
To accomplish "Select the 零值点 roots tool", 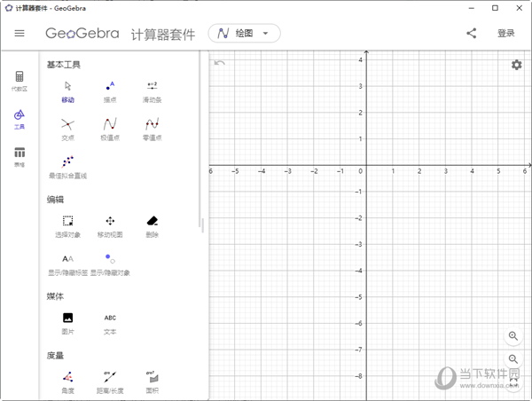I will point(152,130).
